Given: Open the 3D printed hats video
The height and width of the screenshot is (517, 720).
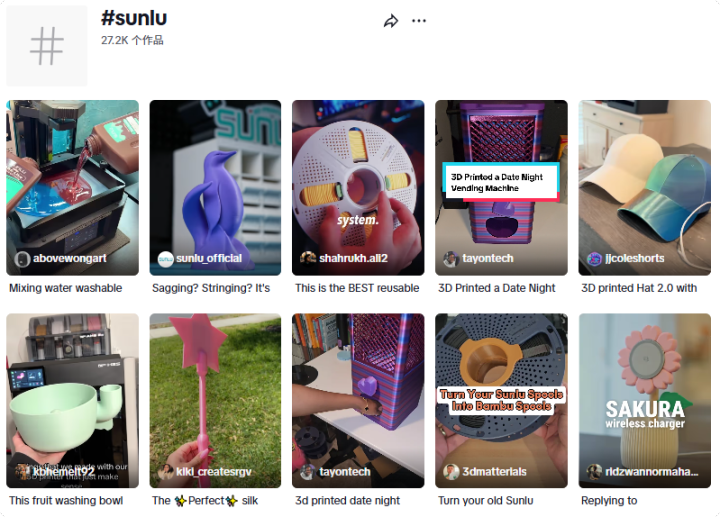Looking at the screenshot, I should point(645,188).
